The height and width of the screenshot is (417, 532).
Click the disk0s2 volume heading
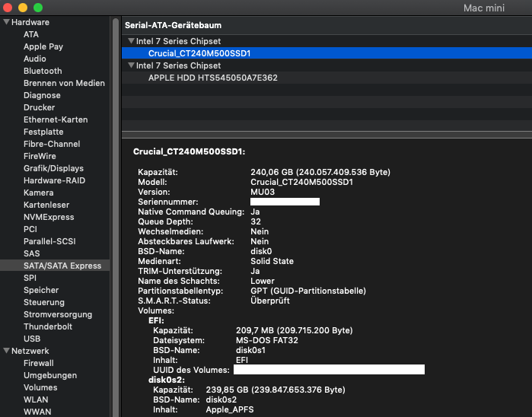click(167, 380)
